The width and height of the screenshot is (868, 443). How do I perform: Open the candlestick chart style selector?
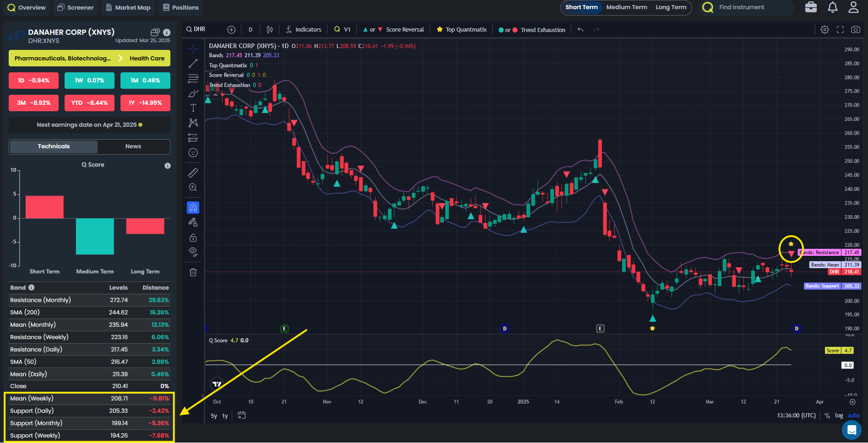270,29
